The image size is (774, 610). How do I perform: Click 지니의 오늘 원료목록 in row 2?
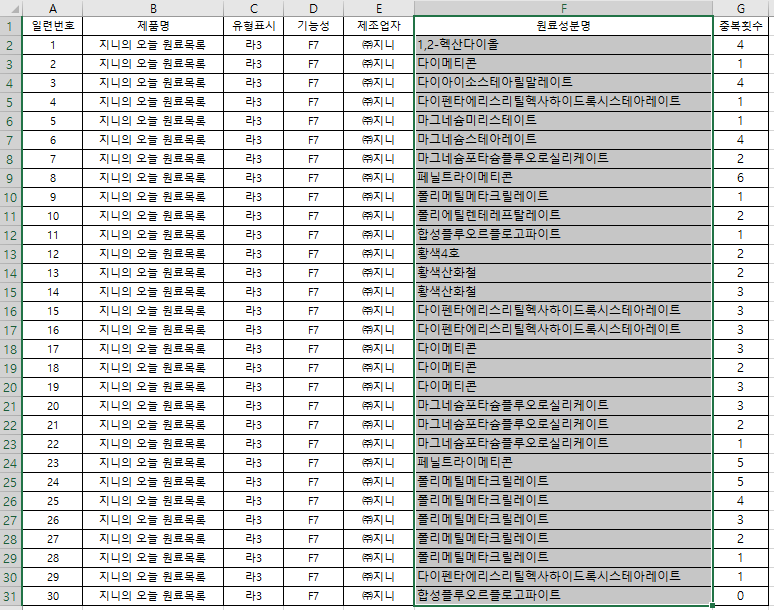pyautogui.click(x=153, y=45)
